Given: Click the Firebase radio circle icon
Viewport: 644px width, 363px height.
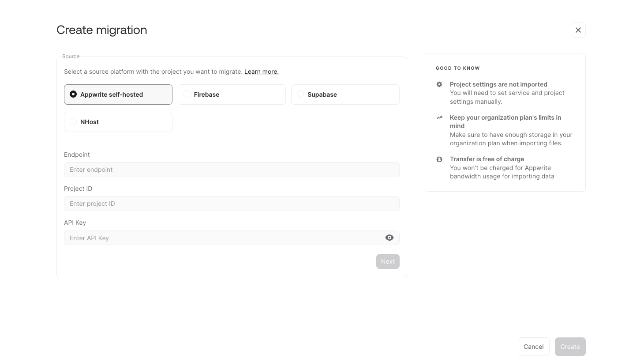Looking at the screenshot, I should click(187, 94).
